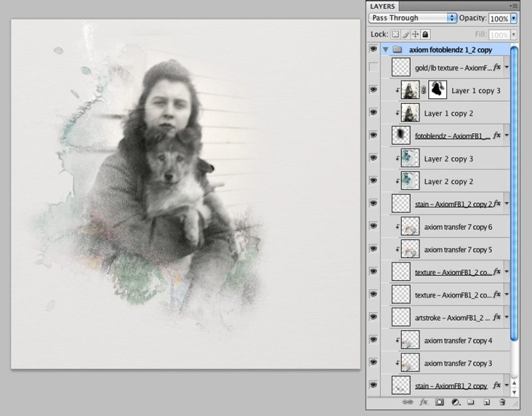Delete layer with trash icon
Image resolution: width=532 pixels, height=416 pixels.
(503, 403)
